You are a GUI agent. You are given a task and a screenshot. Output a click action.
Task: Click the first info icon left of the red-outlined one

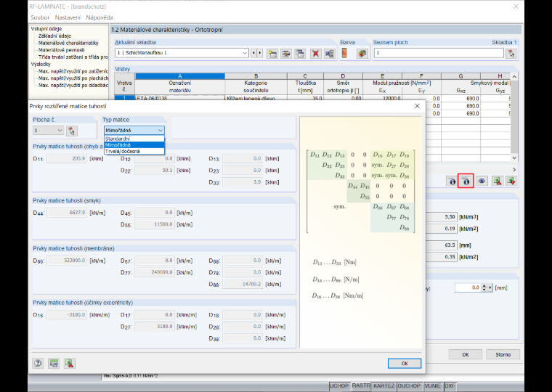point(452,181)
